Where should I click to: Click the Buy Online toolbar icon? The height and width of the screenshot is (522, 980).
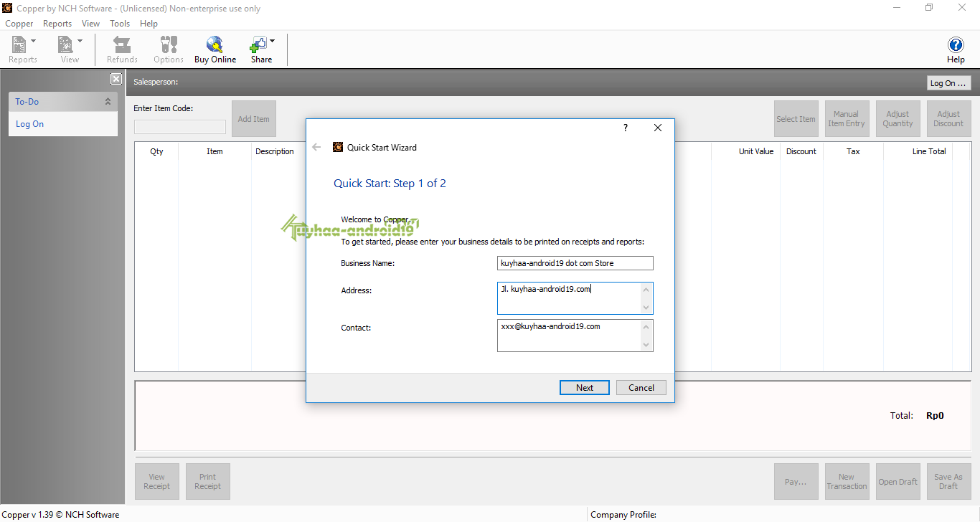point(215,49)
